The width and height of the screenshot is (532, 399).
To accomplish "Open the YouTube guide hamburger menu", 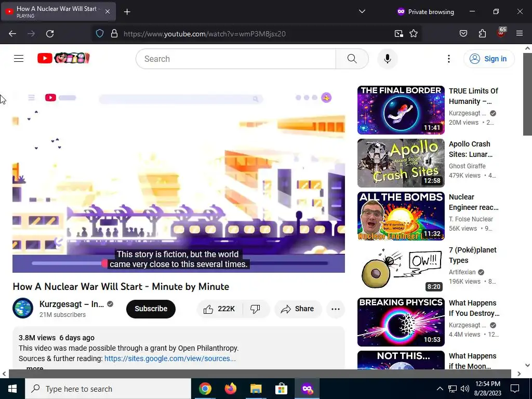I will tap(19, 59).
